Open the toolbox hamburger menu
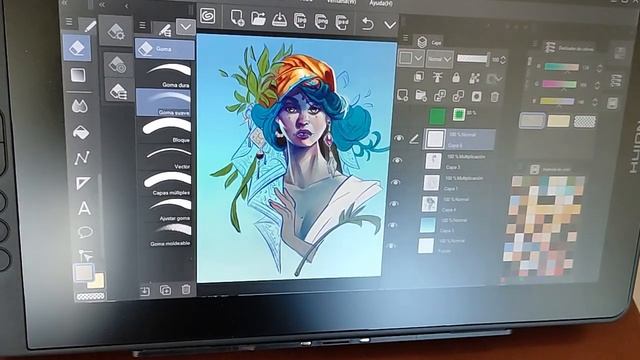The width and height of the screenshot is (640, 360). click(x=69, y=22)
